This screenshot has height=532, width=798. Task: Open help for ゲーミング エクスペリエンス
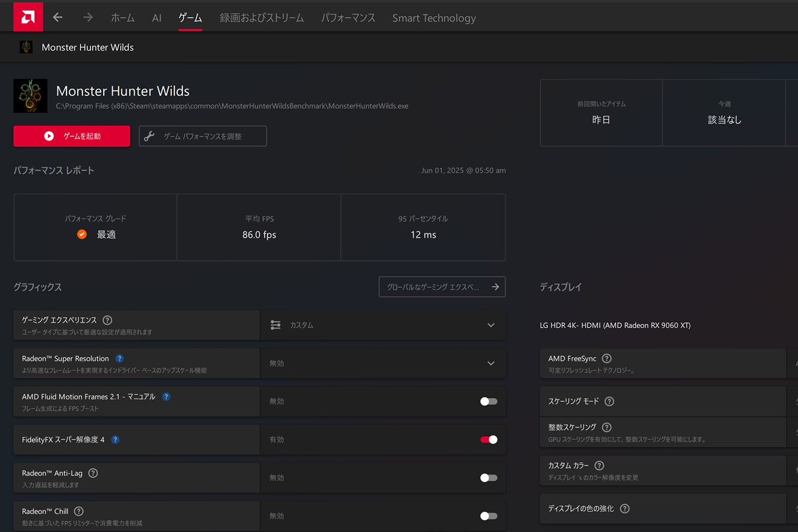107,320
